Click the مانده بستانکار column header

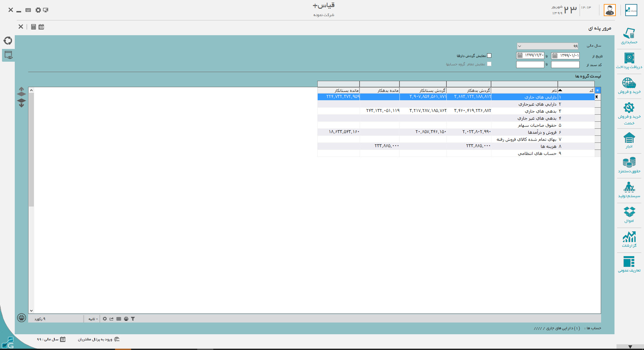[338, 91]
